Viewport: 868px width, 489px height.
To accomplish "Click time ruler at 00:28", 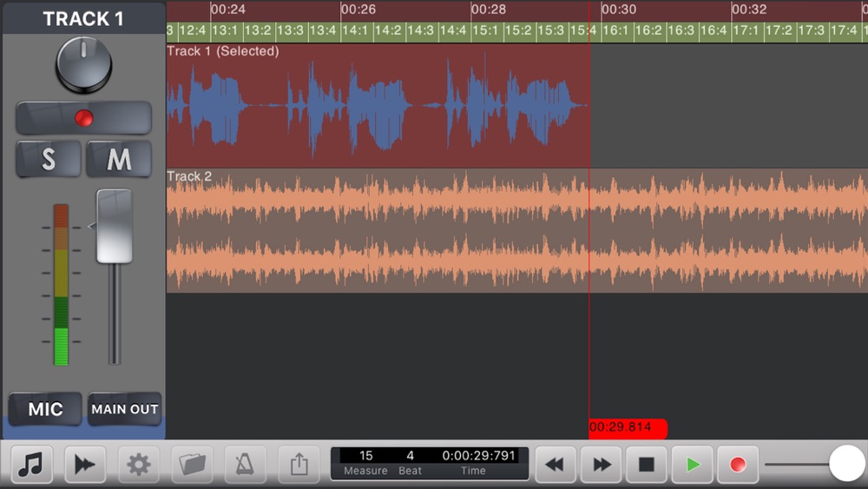I will 488,10.
